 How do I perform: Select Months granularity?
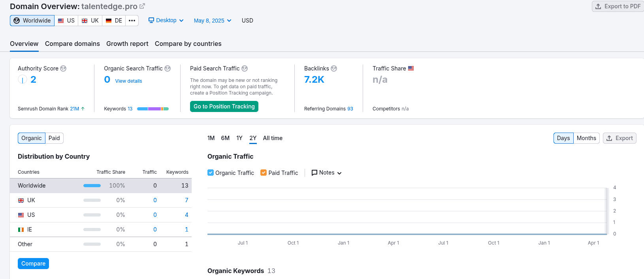586,138
